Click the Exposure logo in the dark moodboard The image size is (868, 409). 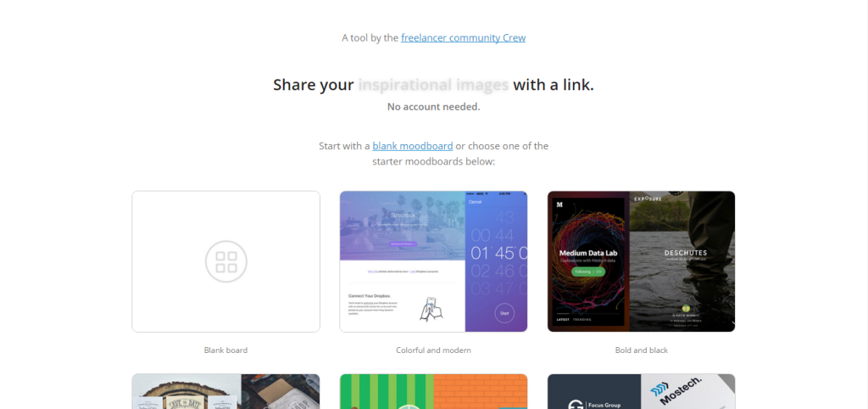tap(648, 199)
